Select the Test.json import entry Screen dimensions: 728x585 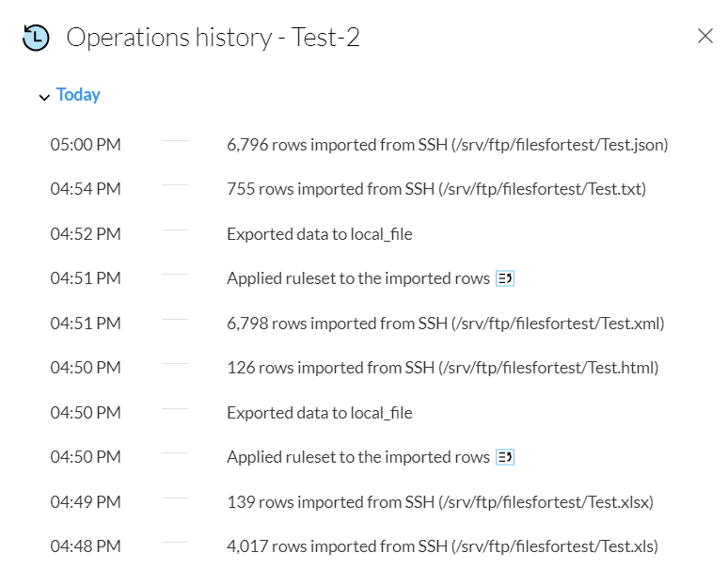pos(447,145)
